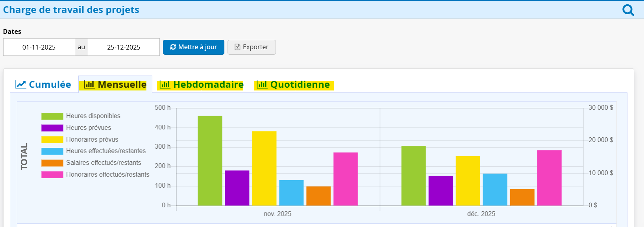Click the 30 000 $ axis value
Image resolution: width=644 pixels, height=227 pixels.
(x=601, y=108)
